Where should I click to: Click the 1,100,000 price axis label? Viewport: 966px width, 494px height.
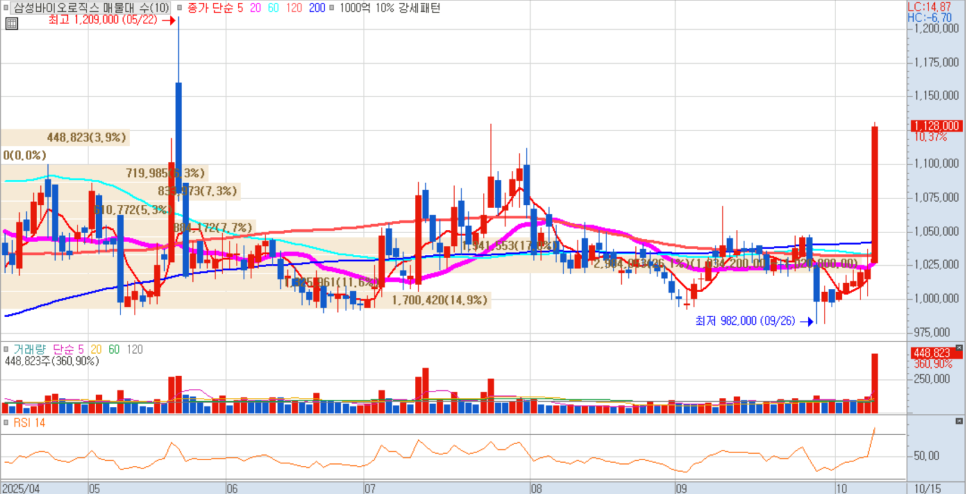(936, 164)
